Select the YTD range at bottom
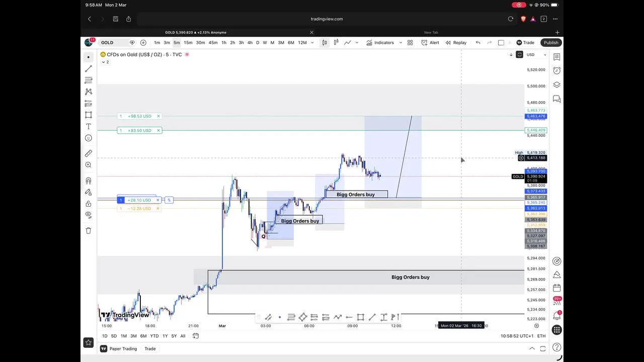 154,336
